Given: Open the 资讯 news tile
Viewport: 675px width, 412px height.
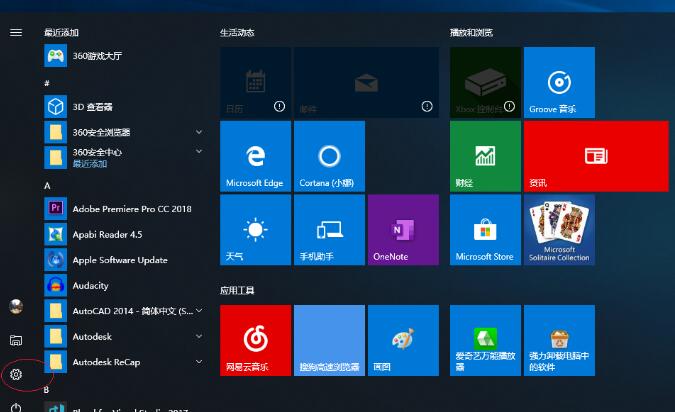Looking at the screenshot, I should coord(596,156).
